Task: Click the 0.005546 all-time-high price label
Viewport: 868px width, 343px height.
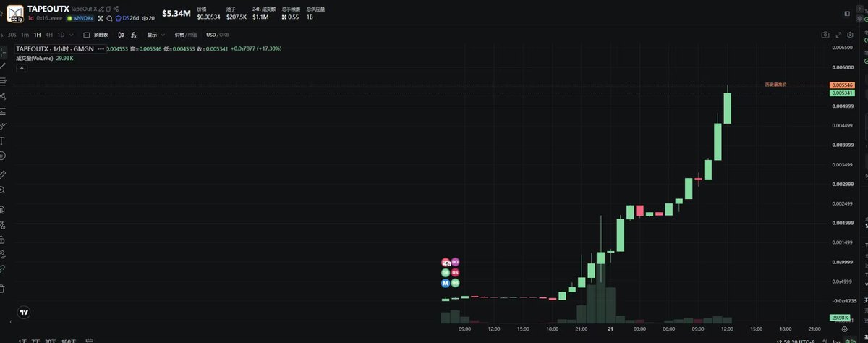Action: coord(842,85)
